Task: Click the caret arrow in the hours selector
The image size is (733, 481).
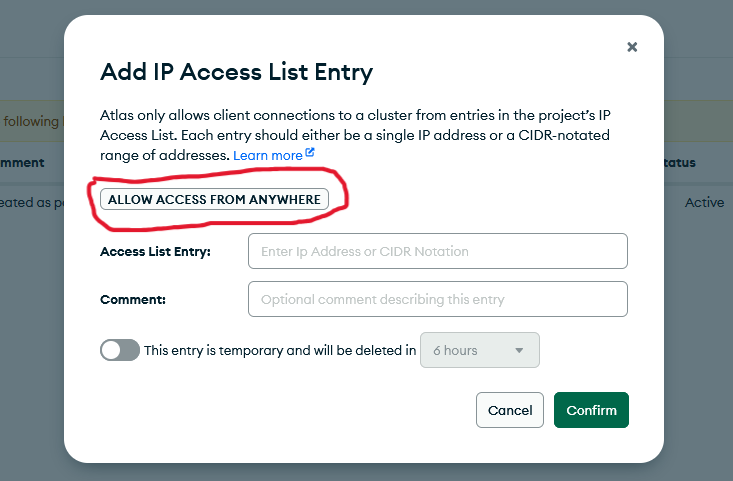Action: pos(519,351)
